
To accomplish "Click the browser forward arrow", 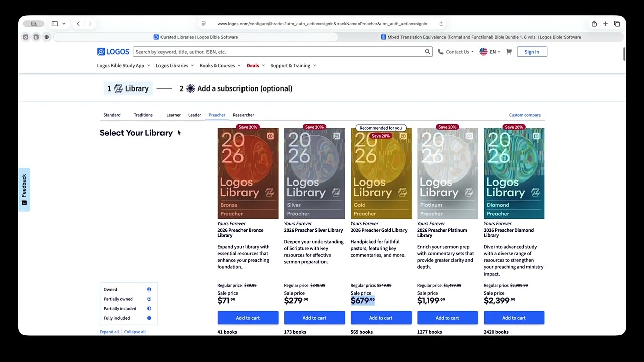I will (90, 24).
